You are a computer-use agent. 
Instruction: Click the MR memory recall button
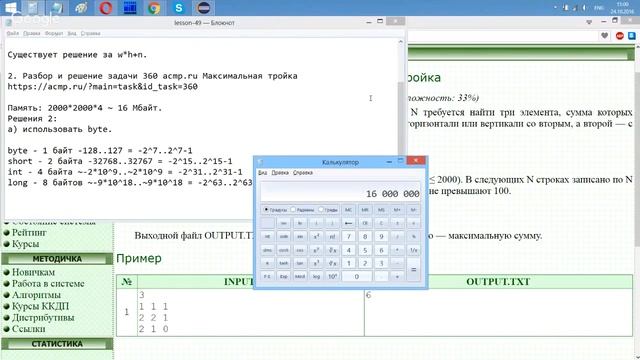tap(365, 210)
